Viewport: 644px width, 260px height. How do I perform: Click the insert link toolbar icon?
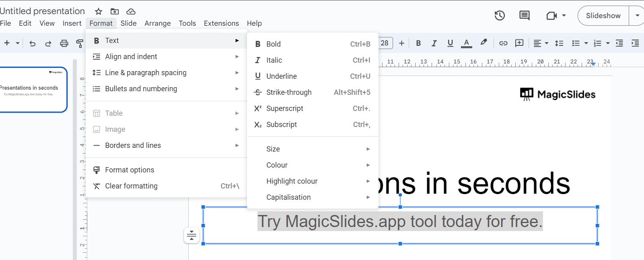503,43
